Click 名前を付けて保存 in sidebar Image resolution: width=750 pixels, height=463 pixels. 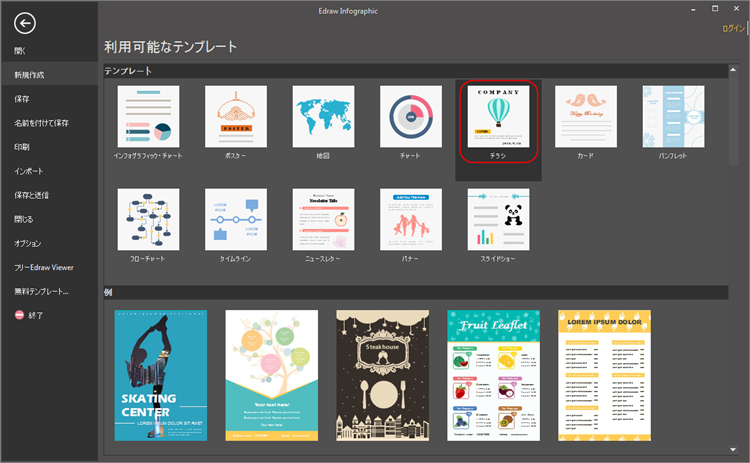[x=41, y=123]
